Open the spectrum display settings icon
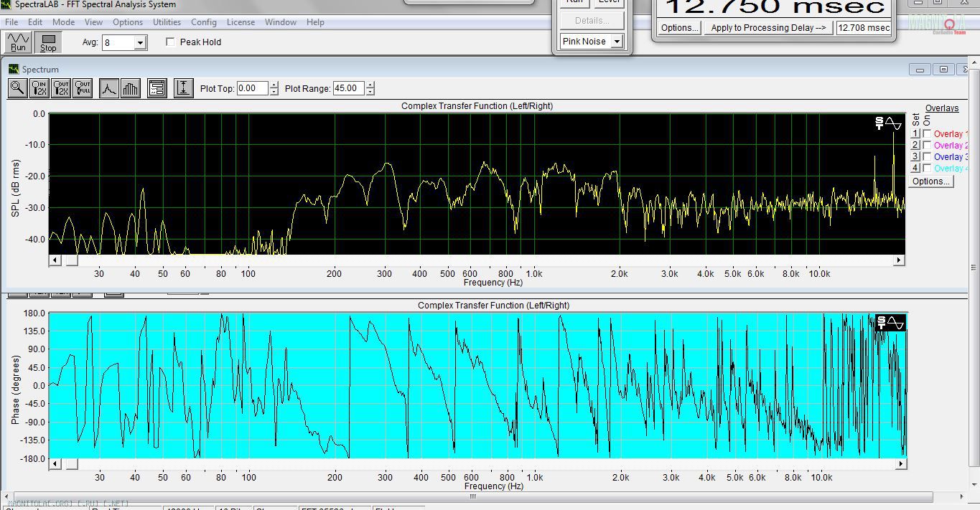 (157, 88)
